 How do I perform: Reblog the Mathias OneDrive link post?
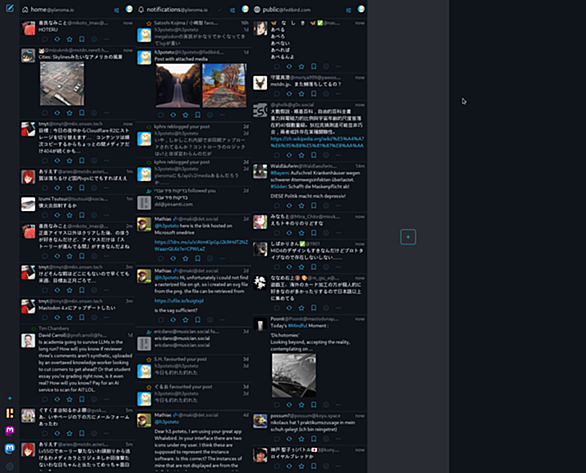(173, 258)
